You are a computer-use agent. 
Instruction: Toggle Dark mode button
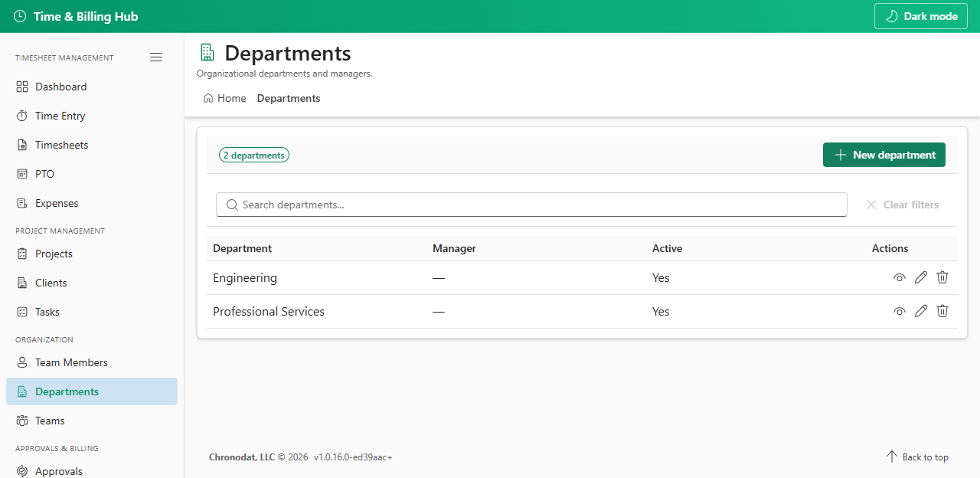point(921,16)
